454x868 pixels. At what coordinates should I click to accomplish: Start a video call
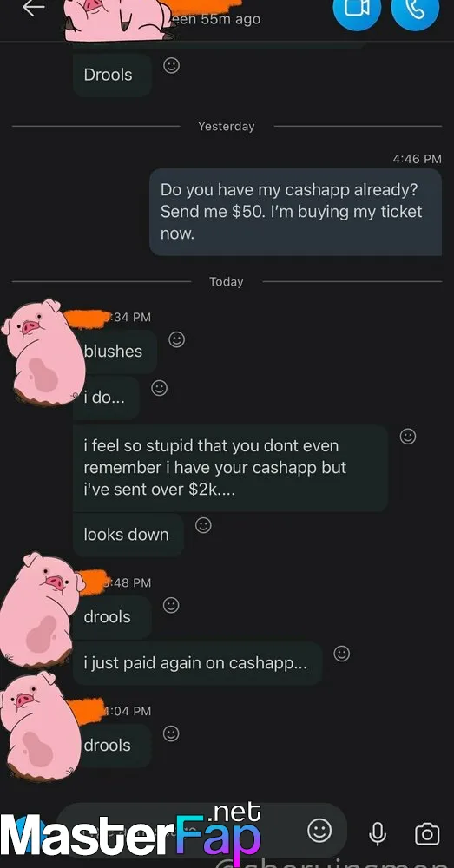coord(357,8)
